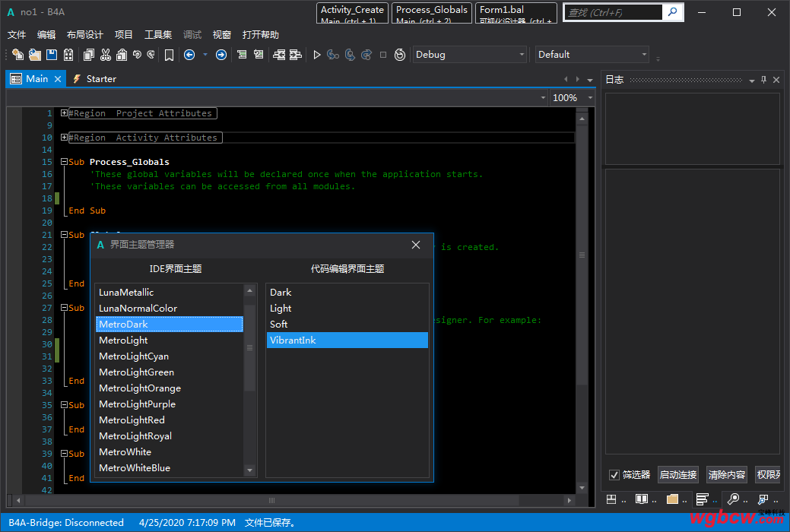
Task: Click the Restart circular arrow icon
Action: [x=399, y=55]
